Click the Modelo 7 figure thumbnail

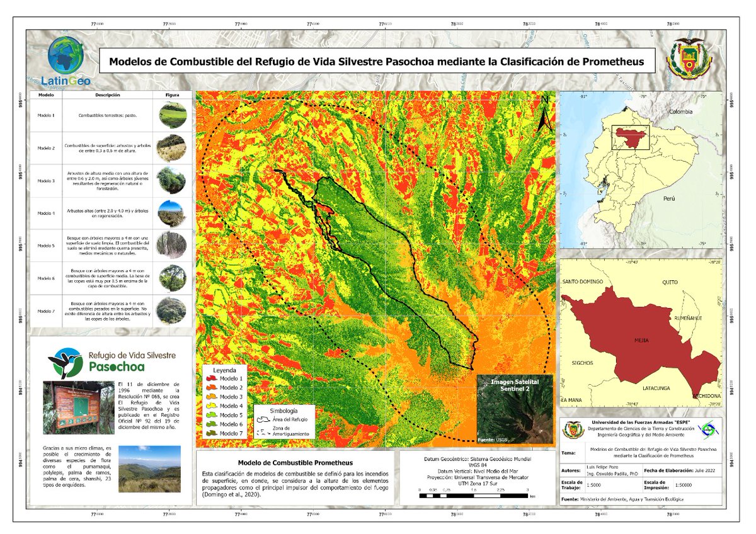(171, 310)
